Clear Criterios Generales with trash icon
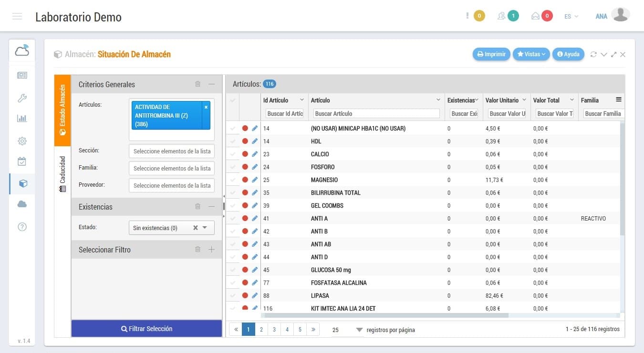644x353 pixels. point(197,84)
